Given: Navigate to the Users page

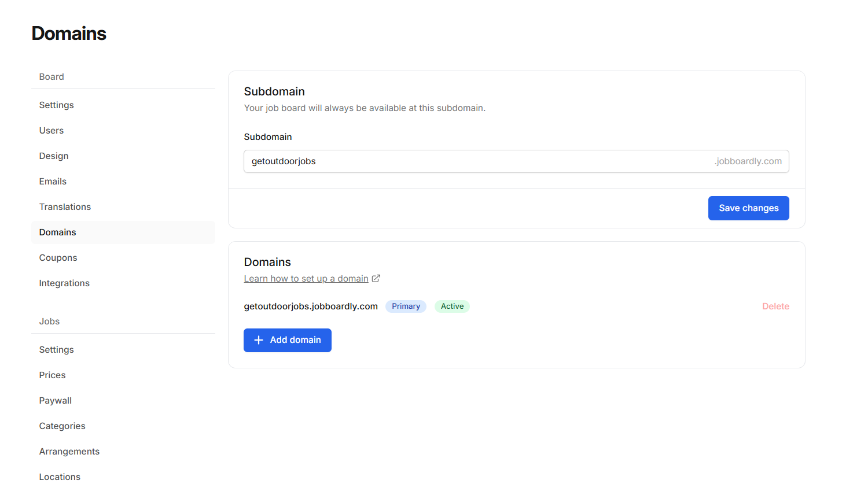Looking at the screenshot, I should [x=51, y=130].
